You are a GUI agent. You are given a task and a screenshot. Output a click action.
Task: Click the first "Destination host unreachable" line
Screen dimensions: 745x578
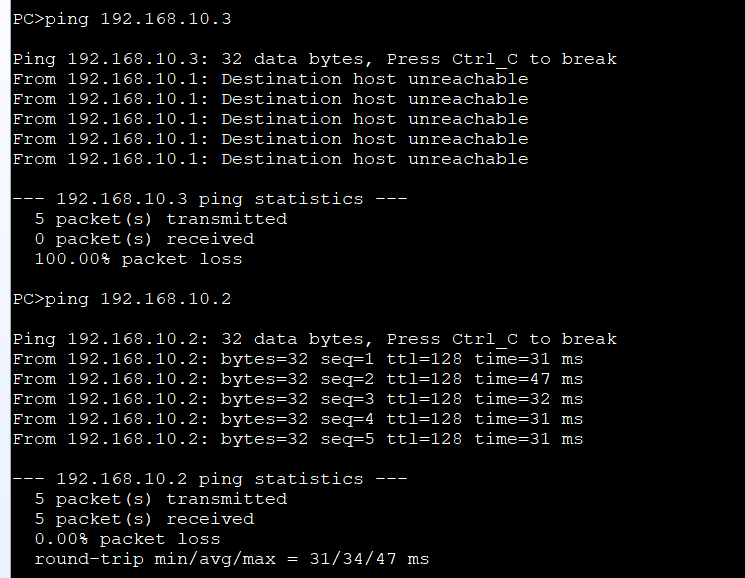(270, 79)
